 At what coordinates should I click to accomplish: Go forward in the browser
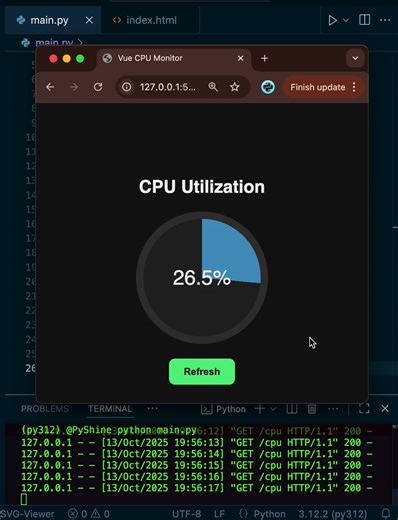pos(74,87)
